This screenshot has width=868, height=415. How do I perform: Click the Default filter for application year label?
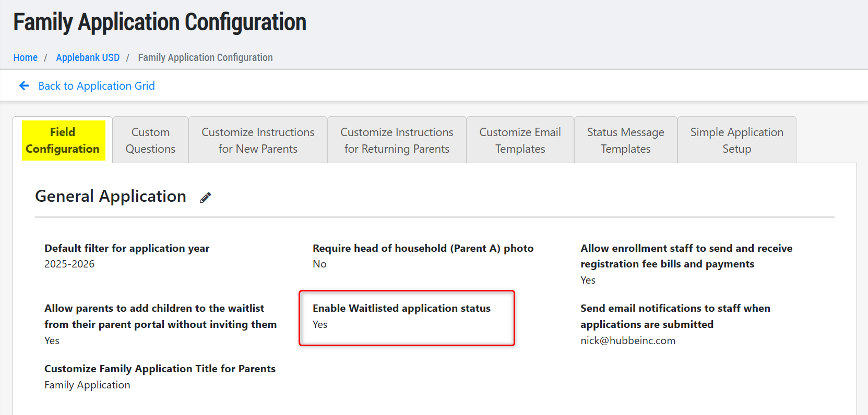pos(127,248)
